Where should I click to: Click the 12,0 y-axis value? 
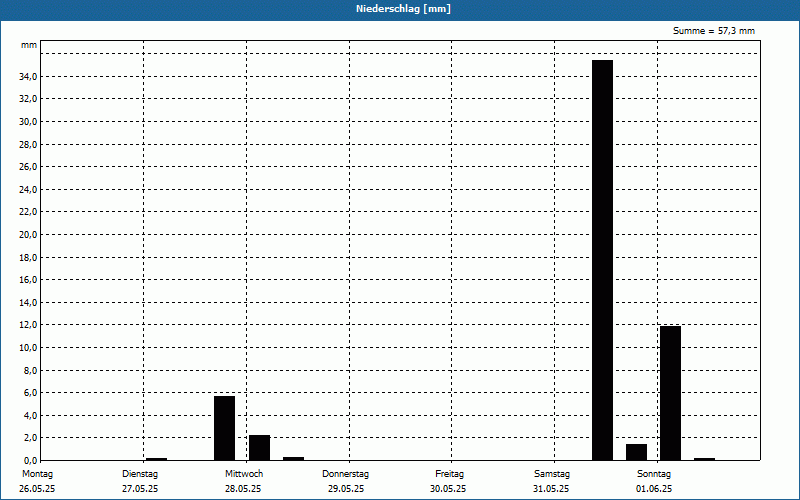(x=29, y=325)
